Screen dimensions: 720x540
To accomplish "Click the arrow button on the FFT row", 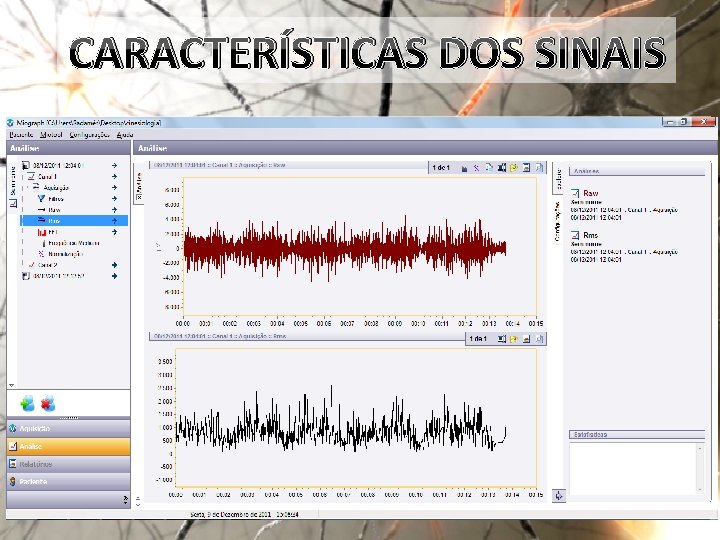I will pos(114,232).
